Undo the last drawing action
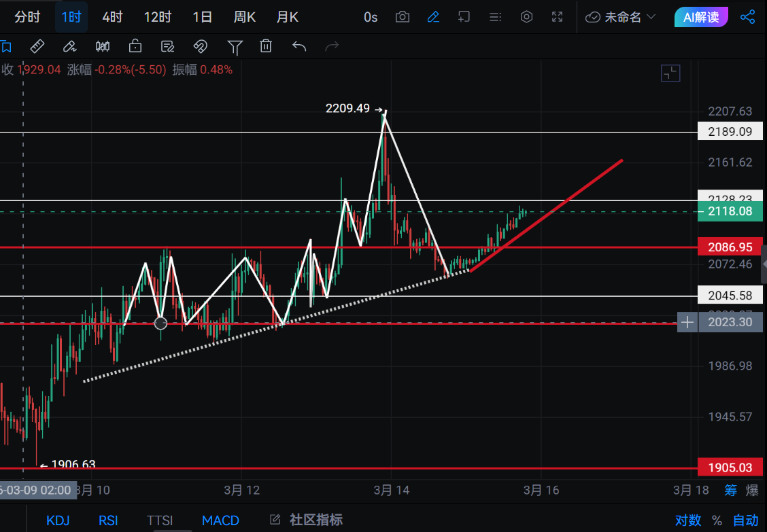Image resolution: width=767 pixels, height=532 pixels. pos(299,46)
